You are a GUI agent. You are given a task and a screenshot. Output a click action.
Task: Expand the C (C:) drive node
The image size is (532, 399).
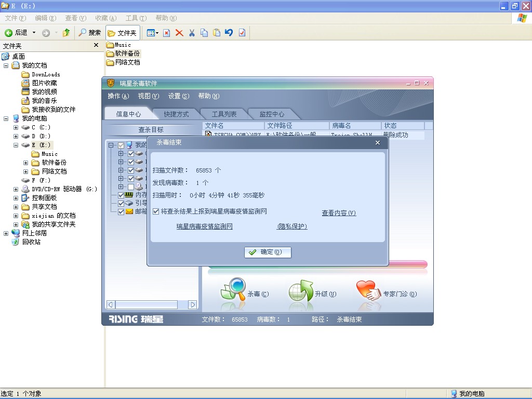[x=16, y=127]
